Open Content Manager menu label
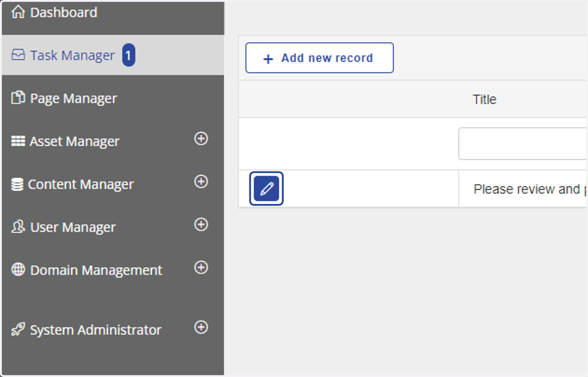588x377 pixels. pos(81,184)
